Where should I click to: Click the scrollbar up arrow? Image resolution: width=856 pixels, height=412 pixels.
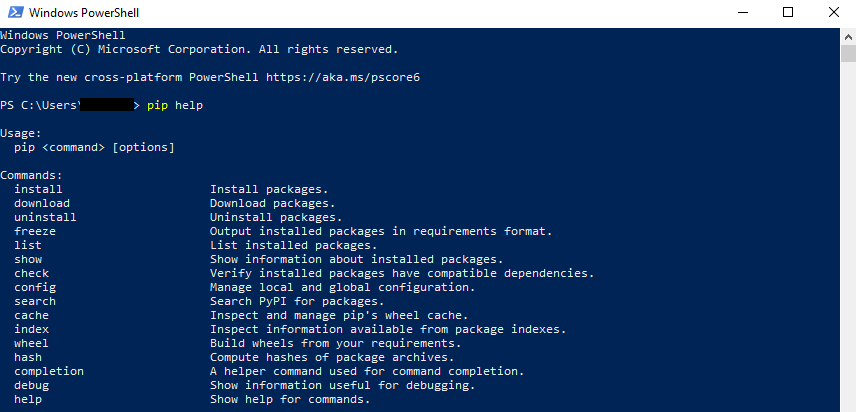pos(847,35)
